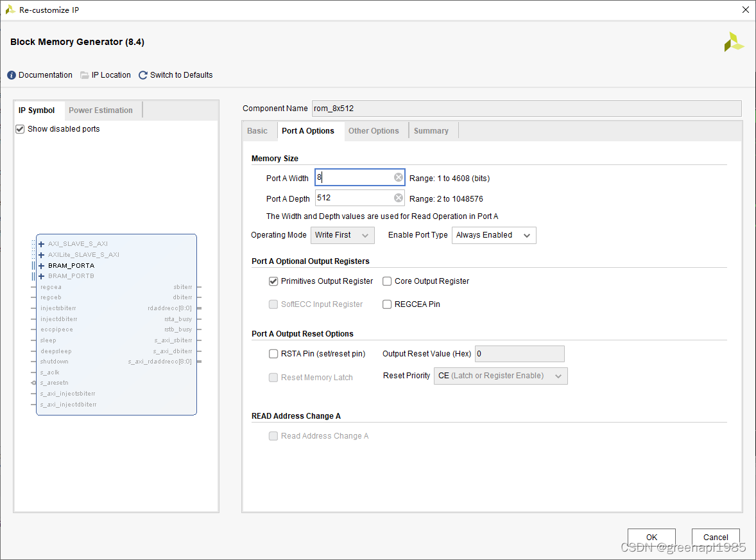The height and width of the screenshot is (560, 756).
Task: Click the Component Name input field
Action: [x=526, y=109]
